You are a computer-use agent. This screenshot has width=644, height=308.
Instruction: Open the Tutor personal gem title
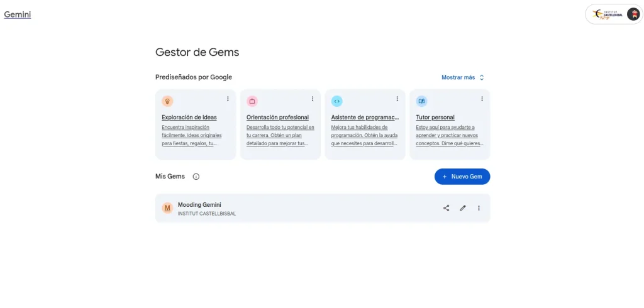(435, 118)
